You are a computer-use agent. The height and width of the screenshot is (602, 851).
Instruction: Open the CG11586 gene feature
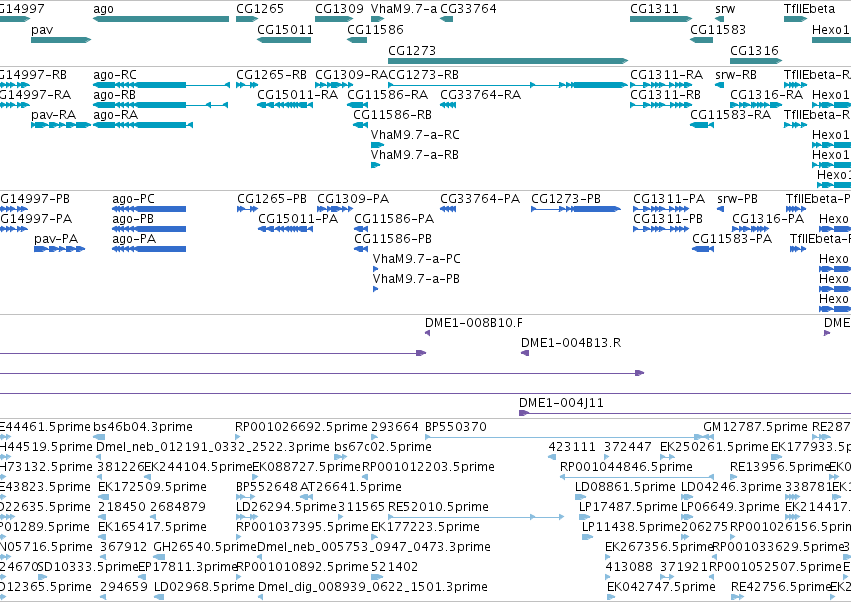point(357,40)
